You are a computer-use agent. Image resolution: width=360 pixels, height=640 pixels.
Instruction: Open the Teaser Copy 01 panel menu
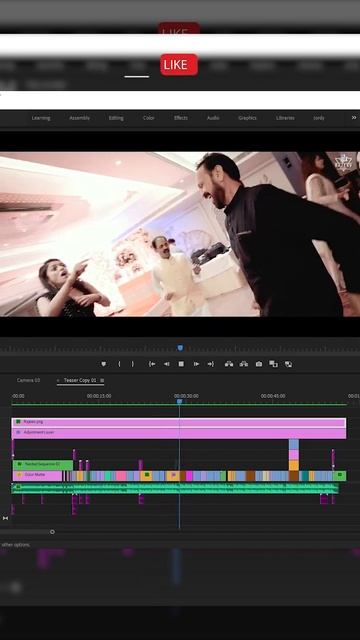[102, 380]
